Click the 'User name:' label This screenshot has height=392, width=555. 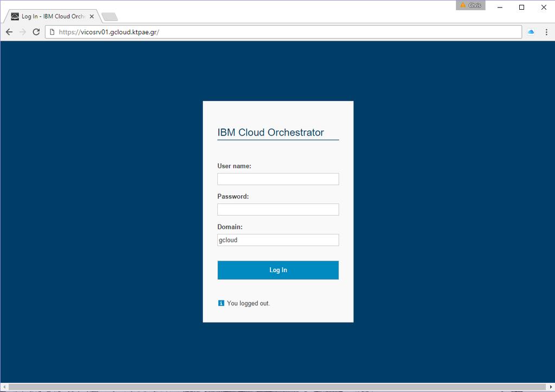click(x=234, y=166)
